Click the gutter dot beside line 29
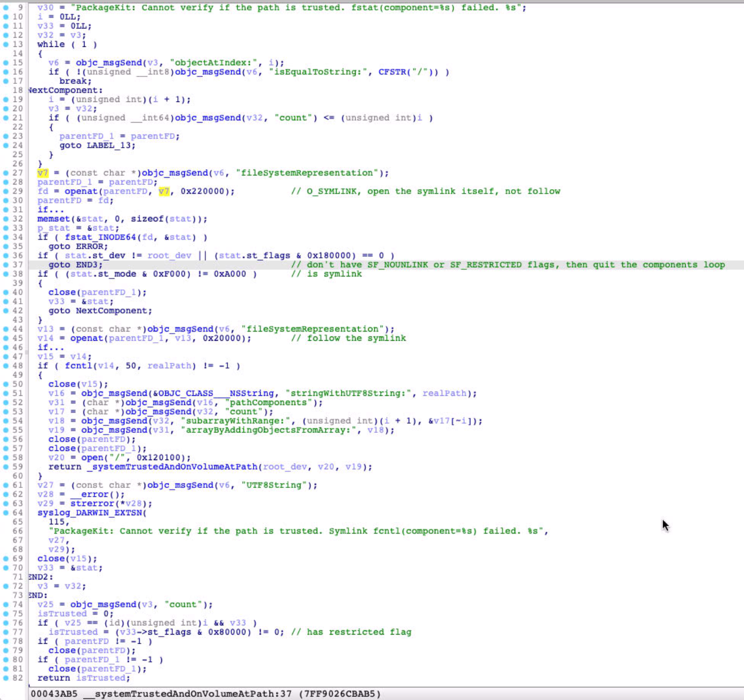The image size is (744, 700). [6, 191]
